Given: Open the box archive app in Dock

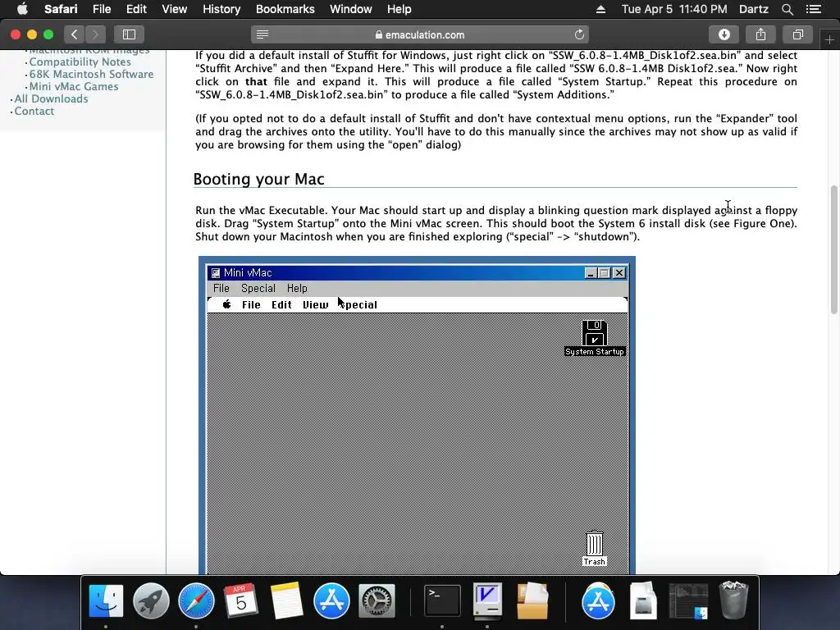Looking at the screenshot, I should (532, 600).
